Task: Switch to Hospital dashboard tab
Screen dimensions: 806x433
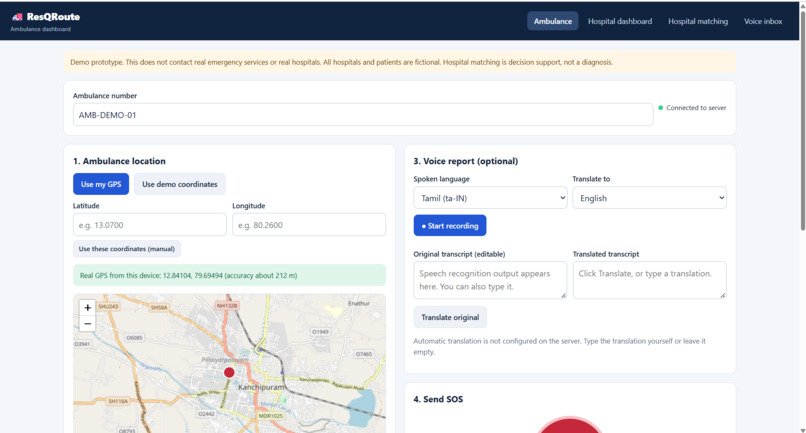Action: (620, 21)
